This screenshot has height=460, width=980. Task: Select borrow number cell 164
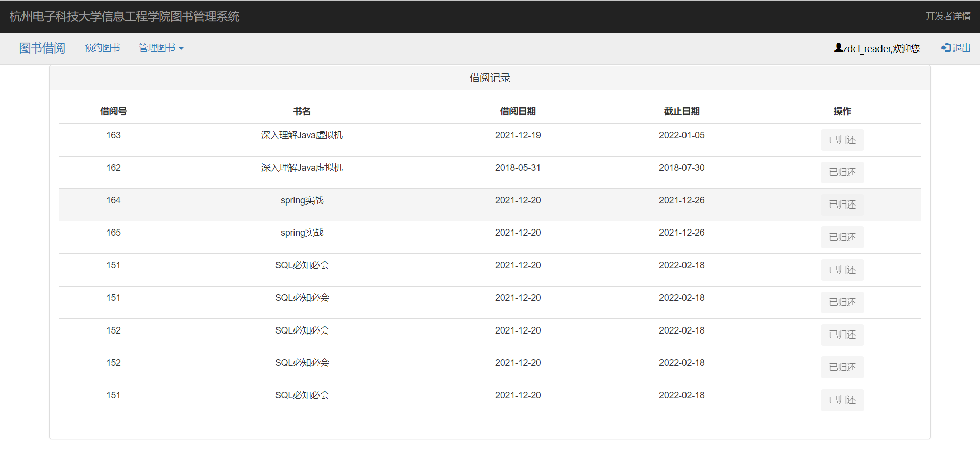tap(113, 200)
